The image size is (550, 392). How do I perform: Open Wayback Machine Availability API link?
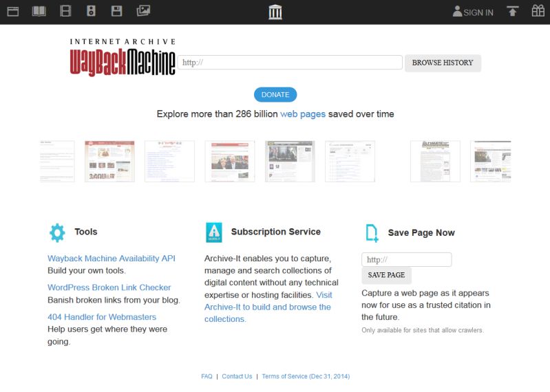coord(112,259)
